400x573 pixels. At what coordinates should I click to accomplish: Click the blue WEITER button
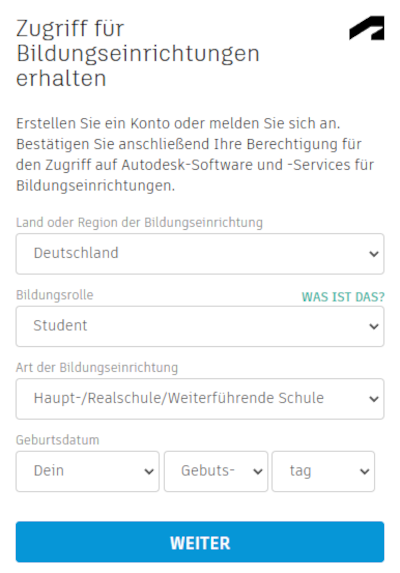point(200,542)
